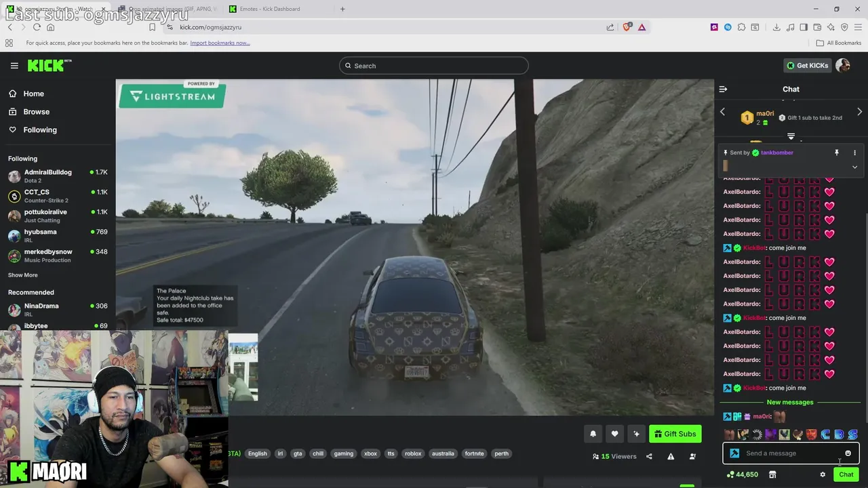Open chat settings gear
The image size is (868, 488).
click(823, 474)
